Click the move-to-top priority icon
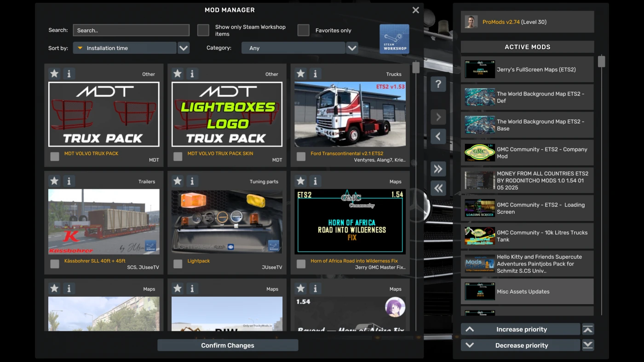This screenshot has width=644, height=362. click(x=588, y=329)
